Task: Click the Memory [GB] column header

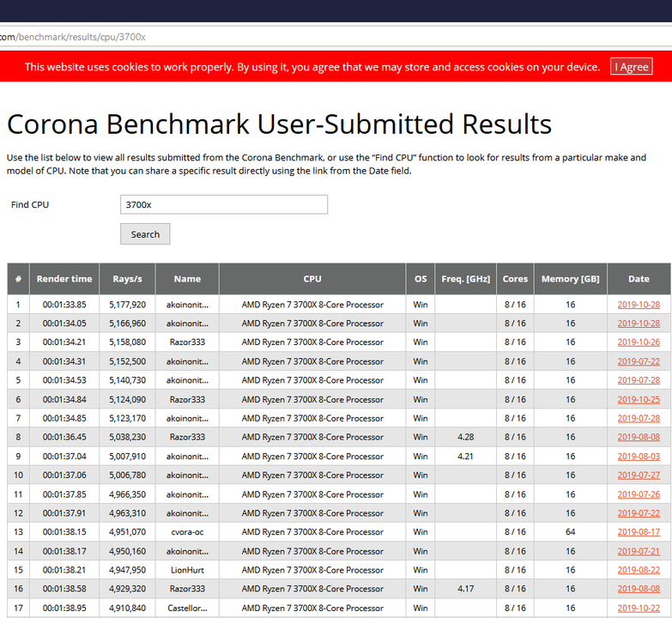Action: pyautogui.click(x=571, y=279)
